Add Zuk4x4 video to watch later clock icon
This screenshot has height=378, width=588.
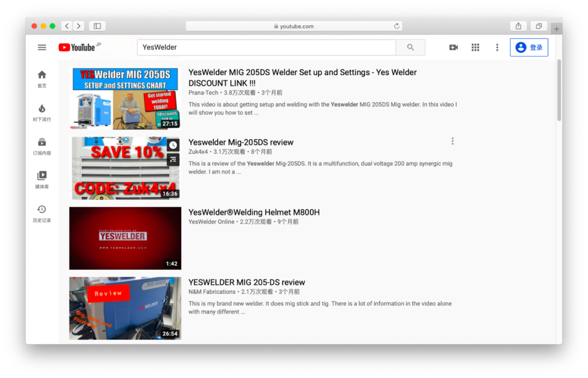[x=173, y=145]
